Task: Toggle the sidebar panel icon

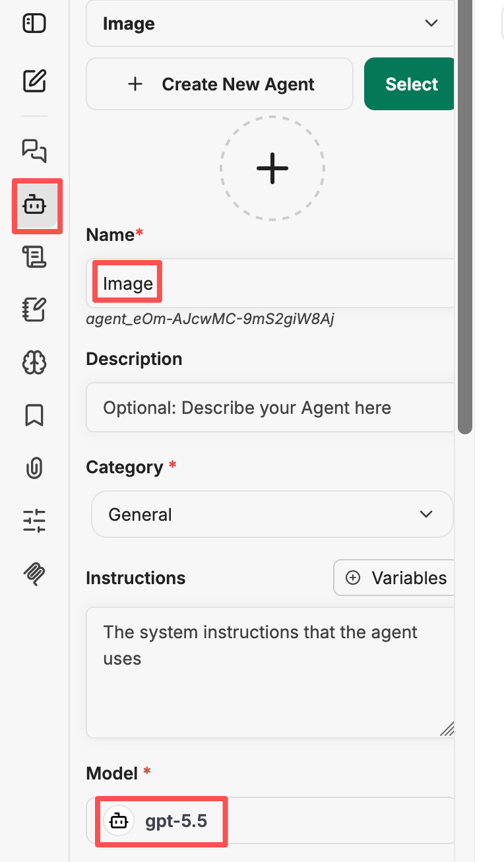Action: 34,24
